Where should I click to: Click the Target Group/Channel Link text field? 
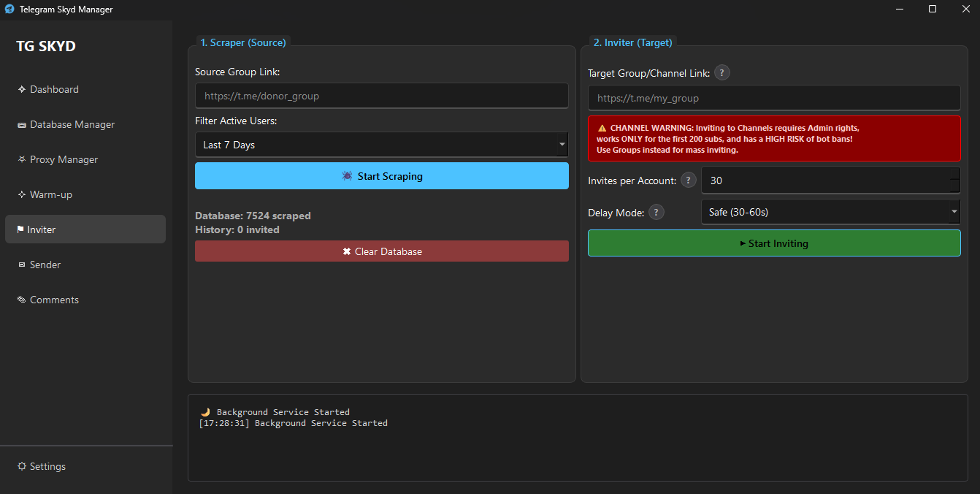coord(773,98)
